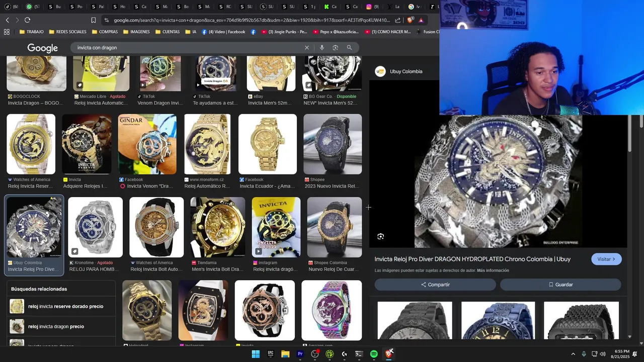
Task: Click the Visitar button in preview panel
Action: (606, 259)
